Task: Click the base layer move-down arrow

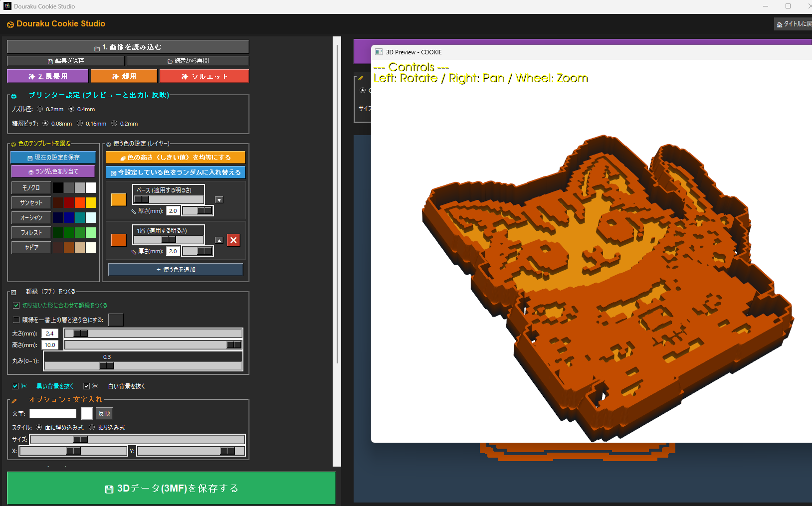Action: tap(219, 200)
